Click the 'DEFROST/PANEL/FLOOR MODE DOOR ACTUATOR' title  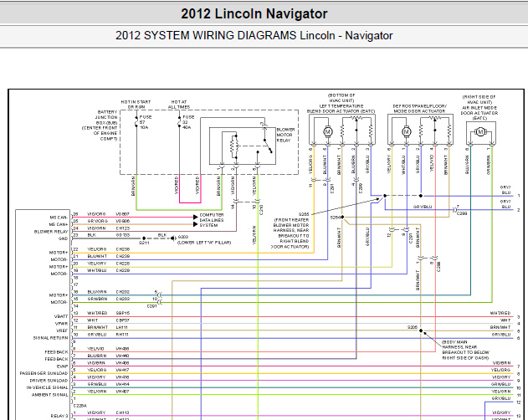[419, 109]
